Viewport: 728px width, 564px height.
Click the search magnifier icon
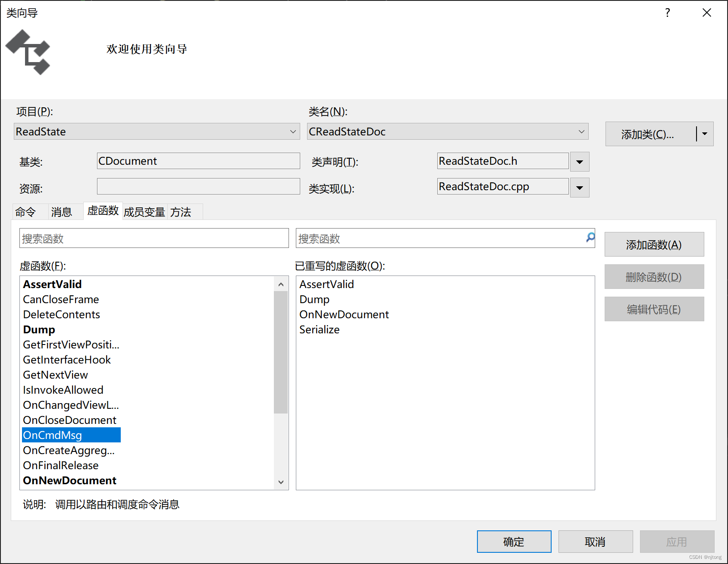(x=590, y=238)
